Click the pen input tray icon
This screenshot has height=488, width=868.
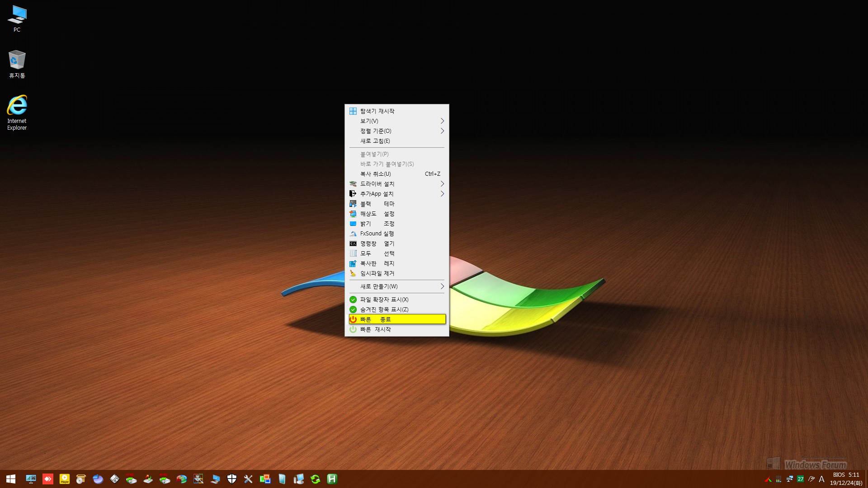point(811,479)
